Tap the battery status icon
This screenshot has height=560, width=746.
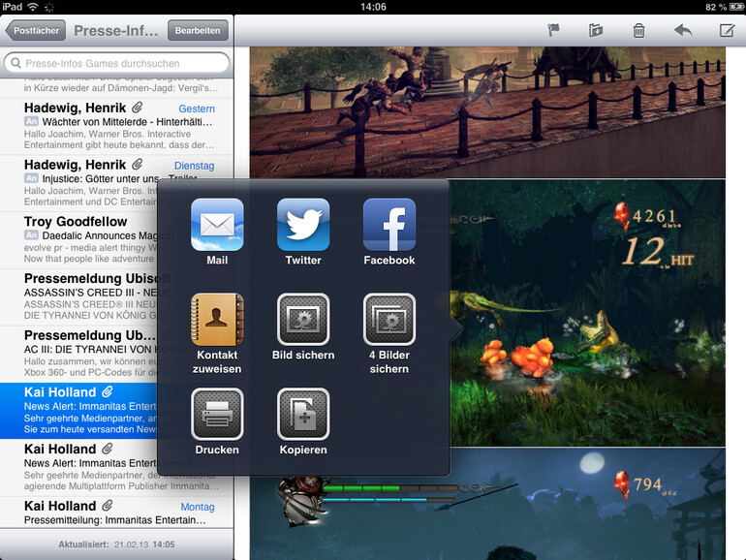coord(736,7)
